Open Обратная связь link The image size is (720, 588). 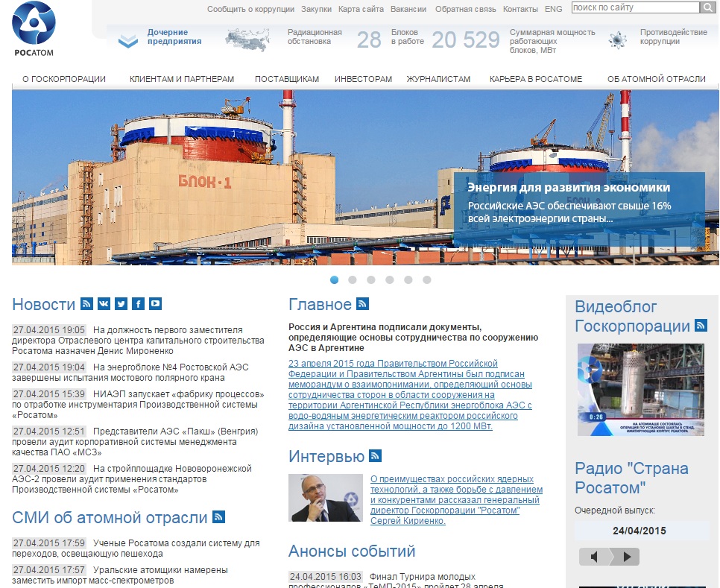coord(466,9)
